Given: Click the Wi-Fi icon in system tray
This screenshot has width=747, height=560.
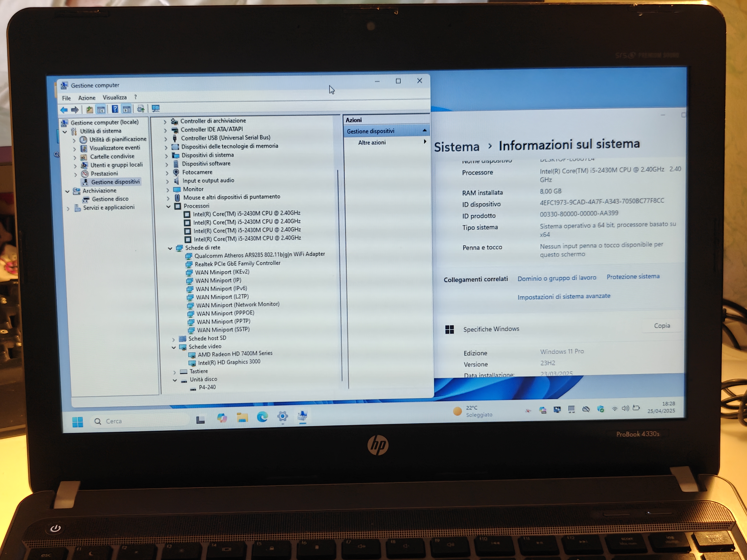Looking at the screenshot, I should point(615,409).
